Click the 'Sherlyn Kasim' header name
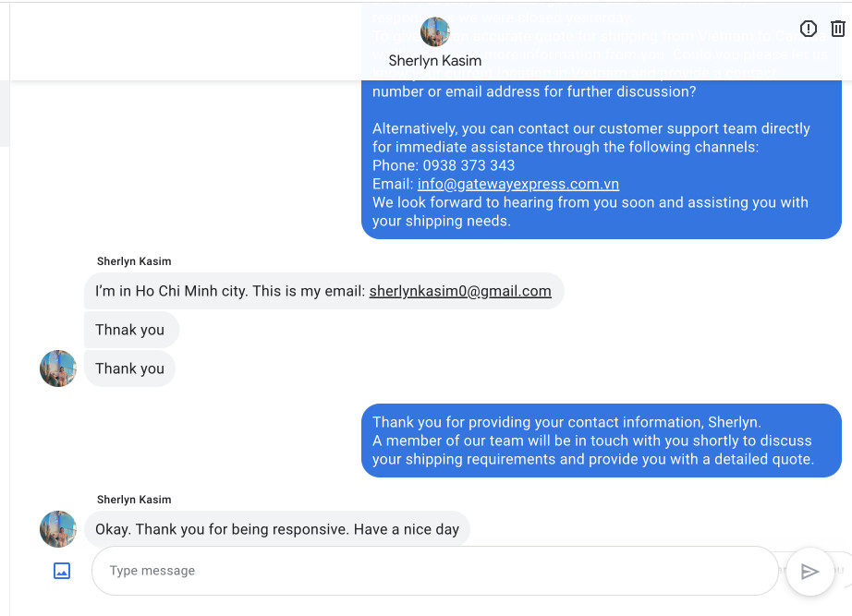852x616 pixels. (x=434, y=61)
